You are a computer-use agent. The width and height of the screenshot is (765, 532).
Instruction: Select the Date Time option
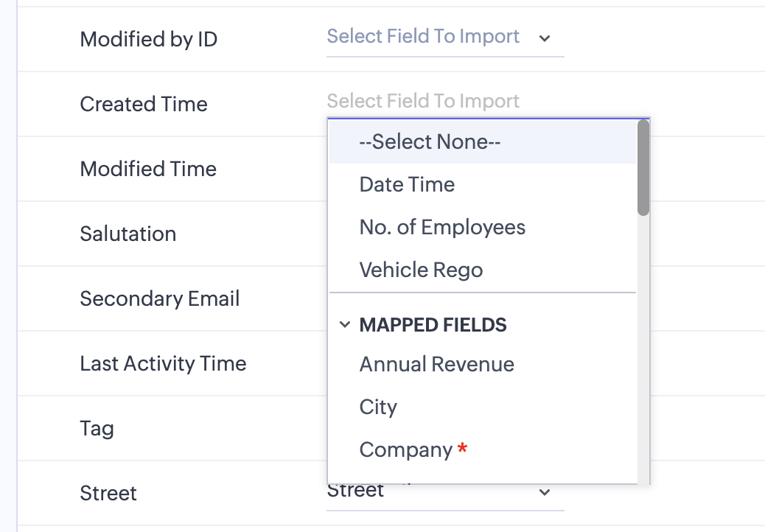tap(407, 184)
